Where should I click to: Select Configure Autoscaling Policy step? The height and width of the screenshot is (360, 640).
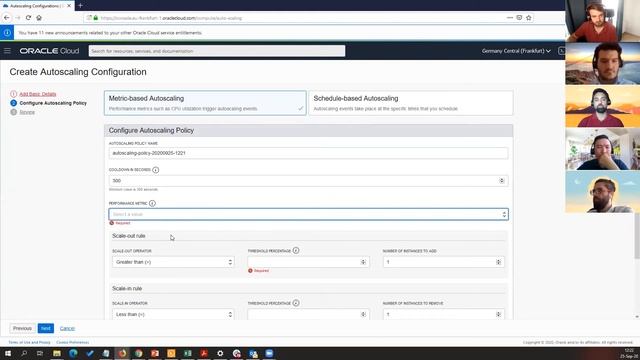tap(53, 103)
